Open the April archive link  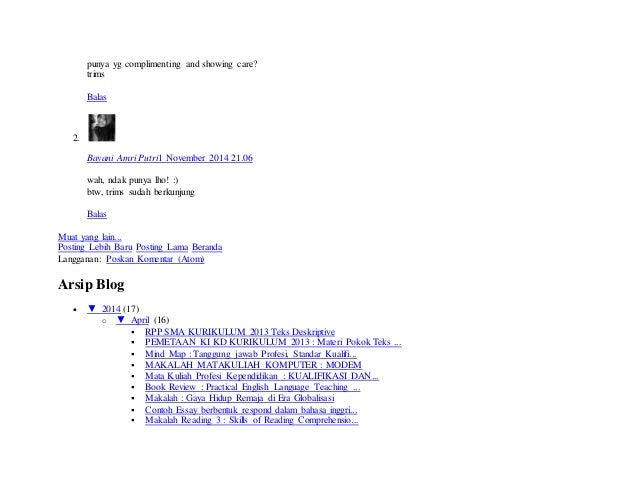tap(140, 320)
